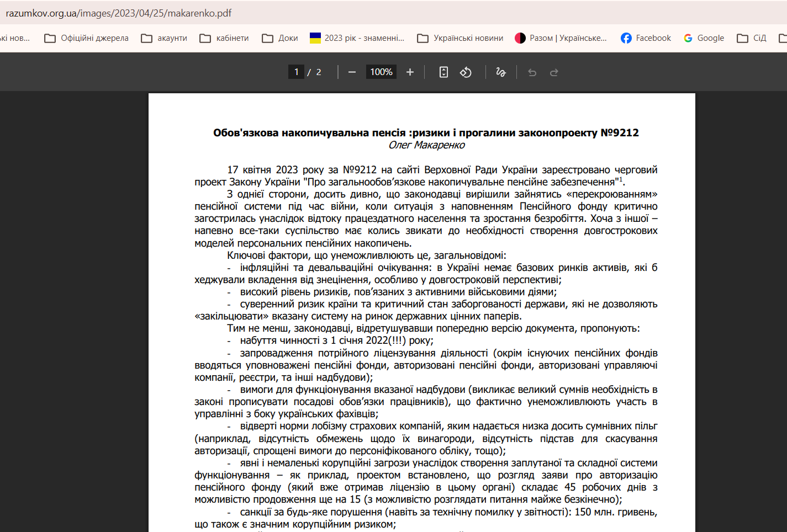The height and width of the screenshot is (532, 787).
Task: Open the Facebook bookmark
Action: coord(646,38)
